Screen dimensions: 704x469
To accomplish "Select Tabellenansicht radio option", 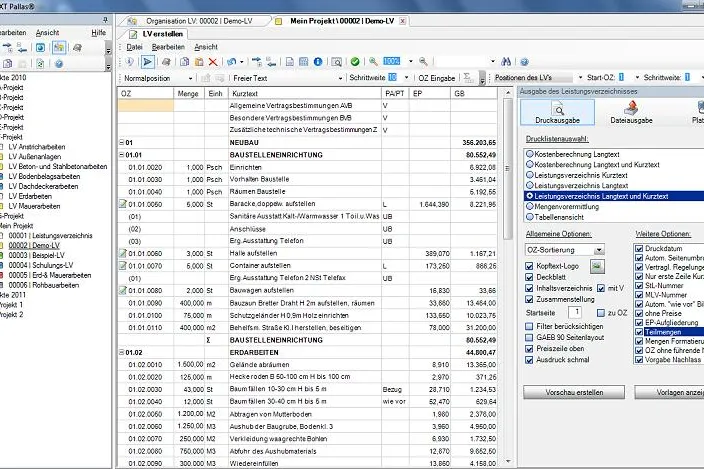I will pos(530,217).
